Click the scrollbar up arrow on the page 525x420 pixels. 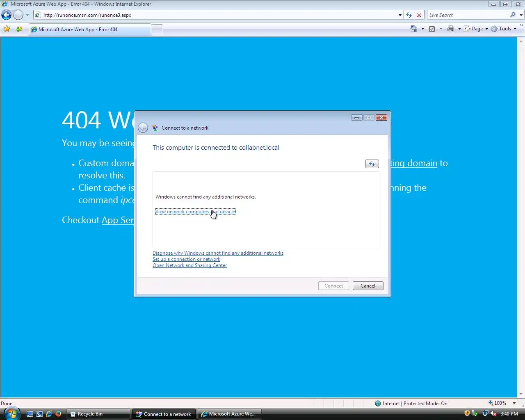(x=521, y=41)
